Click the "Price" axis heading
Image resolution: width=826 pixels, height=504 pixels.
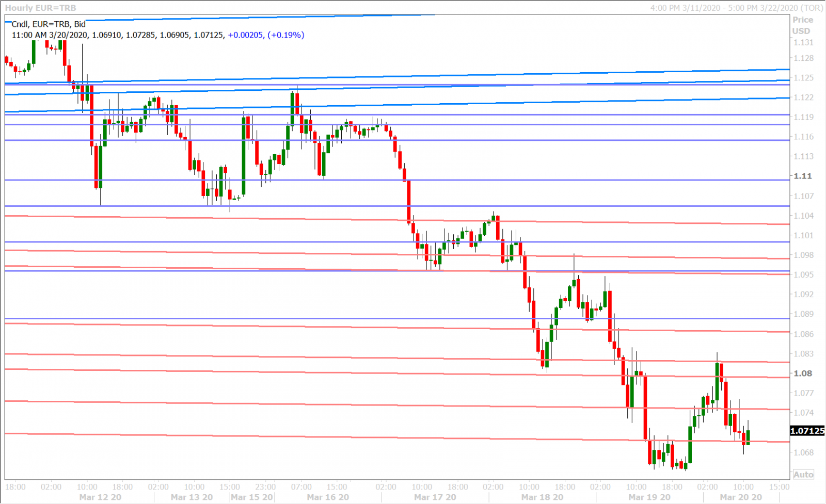click(x=803, y=20)
